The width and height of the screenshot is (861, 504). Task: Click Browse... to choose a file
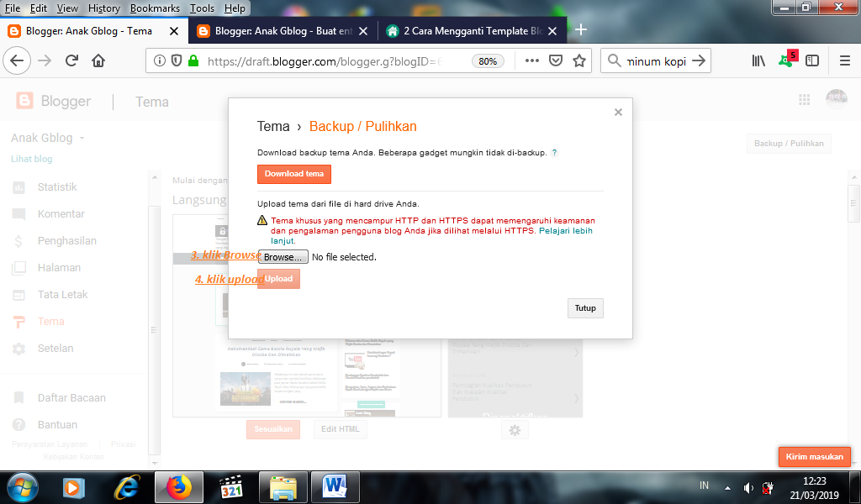(x=283, y=257)
